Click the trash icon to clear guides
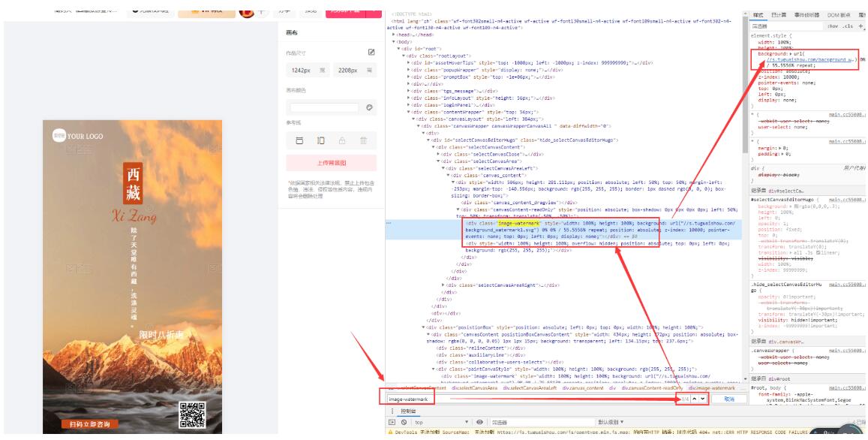 tap(364, 140)
